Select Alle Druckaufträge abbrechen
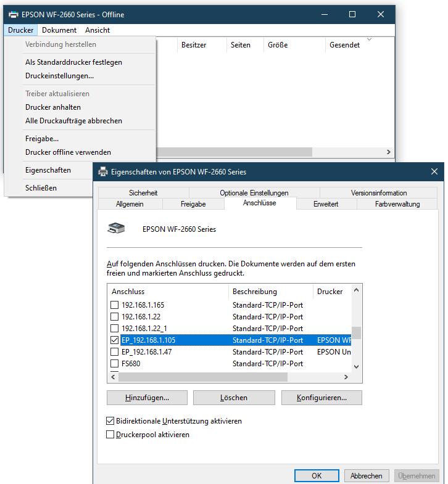 click(73, 121)
